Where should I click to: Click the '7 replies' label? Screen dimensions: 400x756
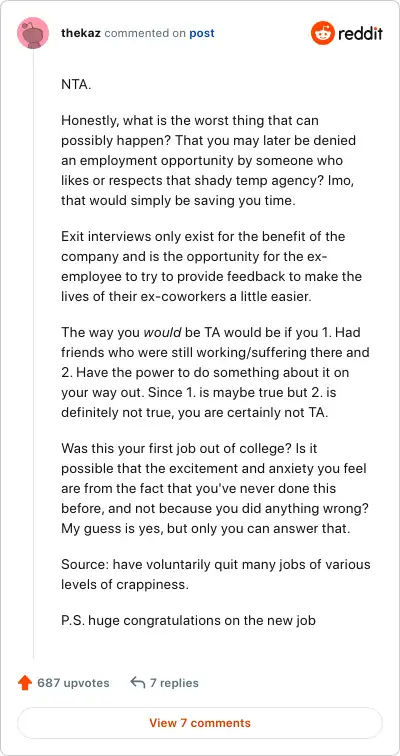(174, 683)
